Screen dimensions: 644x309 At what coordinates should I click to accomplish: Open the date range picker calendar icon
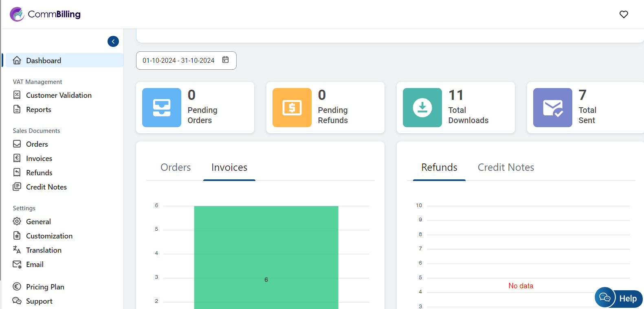225,60
